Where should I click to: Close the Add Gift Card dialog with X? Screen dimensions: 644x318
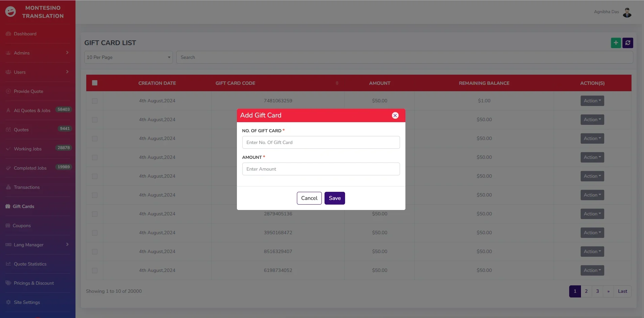[x=395, y=115]
